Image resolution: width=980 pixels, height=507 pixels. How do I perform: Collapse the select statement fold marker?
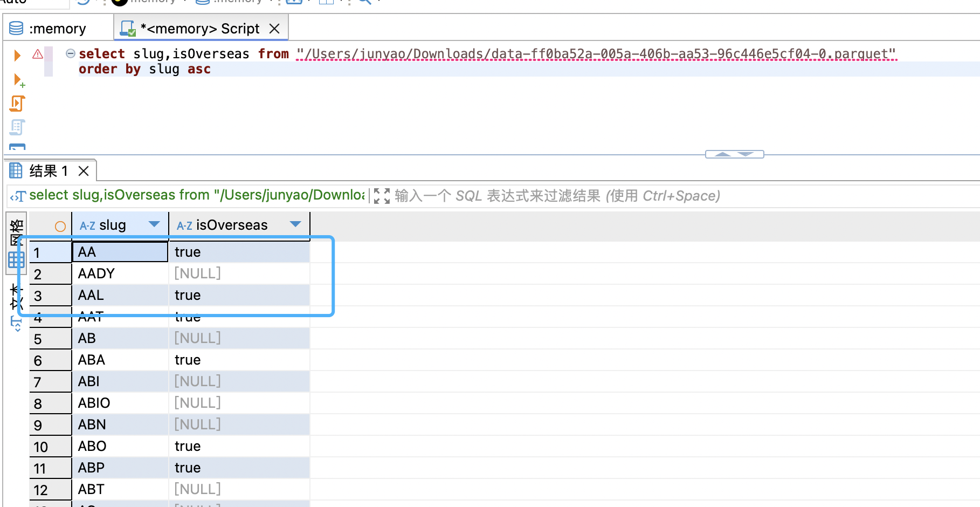[70, 53]
